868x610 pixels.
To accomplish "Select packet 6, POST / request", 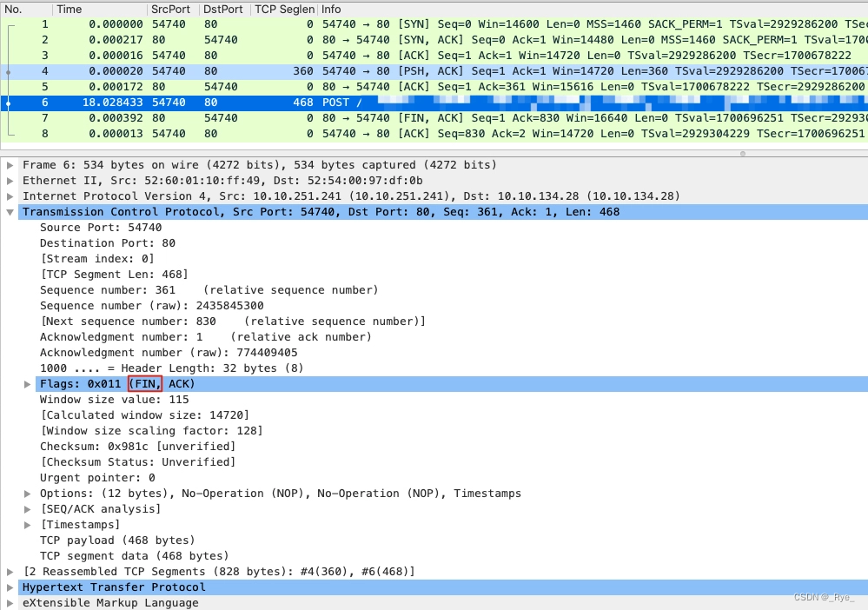I will point(434,103).
